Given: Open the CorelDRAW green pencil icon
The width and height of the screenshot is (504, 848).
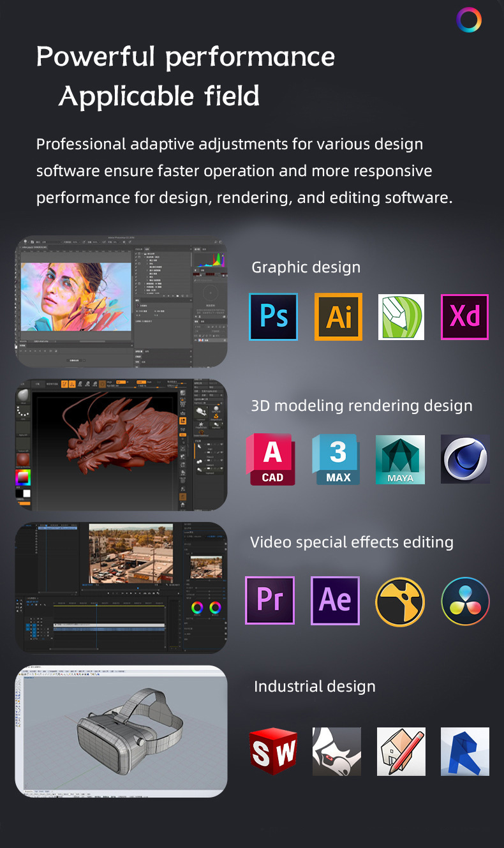Looking at the screenshot, I should pyautogui.click(x=401, y=317).
